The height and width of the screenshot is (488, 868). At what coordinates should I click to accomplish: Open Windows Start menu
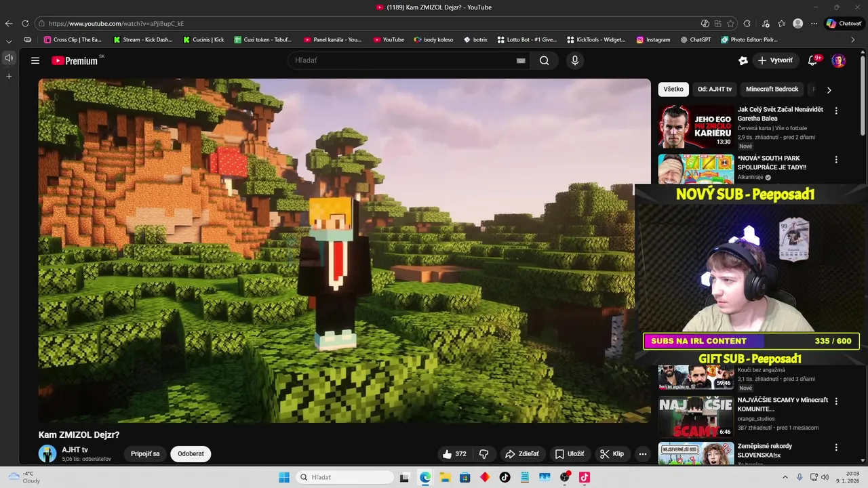[x=284, y=477]
